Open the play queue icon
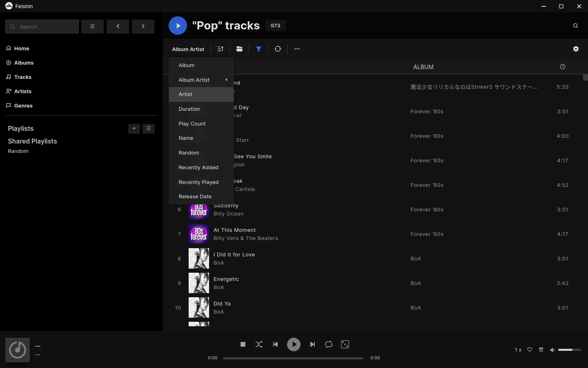Viewport: 588px width, 368px height. (541, 350)
